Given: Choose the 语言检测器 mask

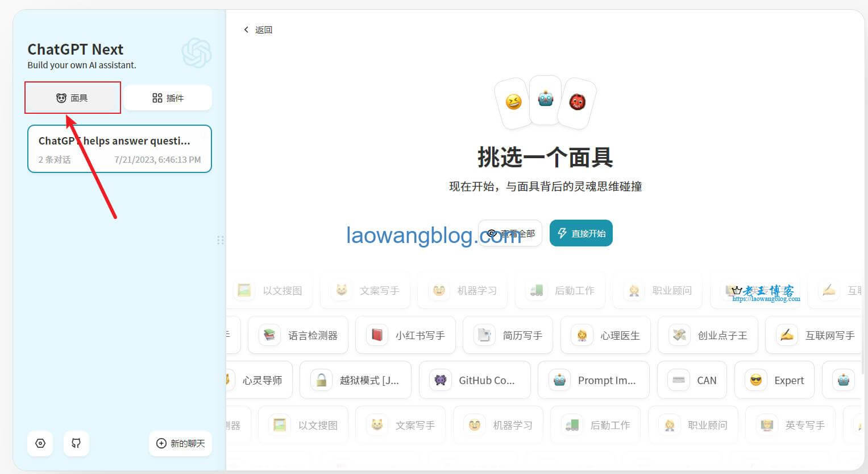Looking at the screenshot, I should click(298, 335).
